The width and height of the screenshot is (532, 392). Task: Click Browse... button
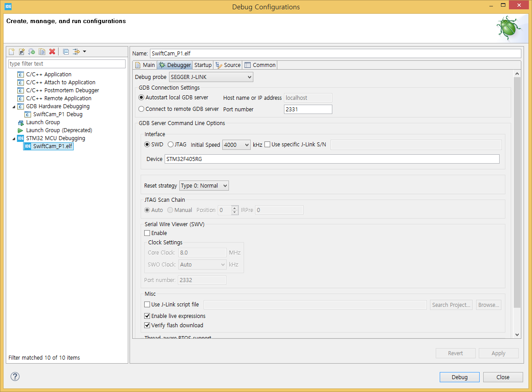(x=489, y=305)
